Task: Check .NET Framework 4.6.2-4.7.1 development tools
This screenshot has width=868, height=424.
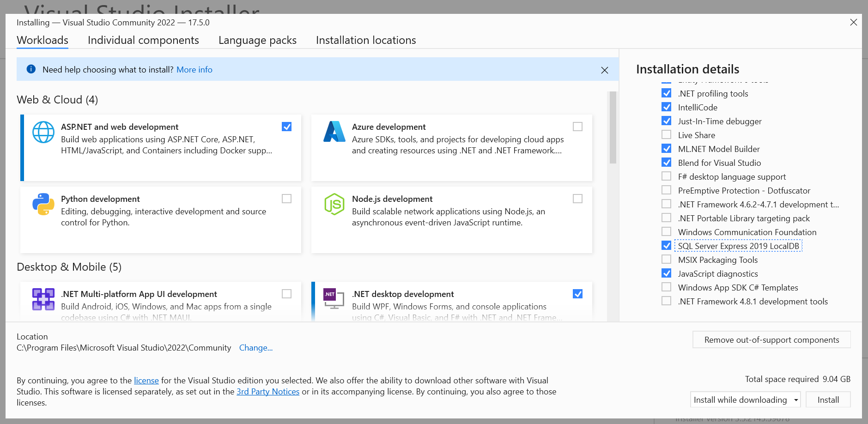Action: click(667, 204)
